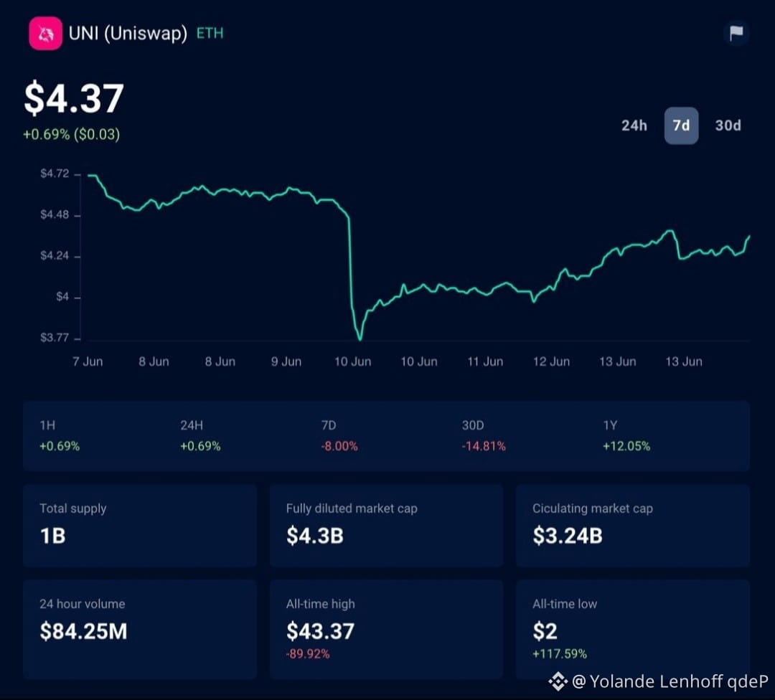
Task: Click the 30D -14.81% stat
Action: (x=484, y=436)
